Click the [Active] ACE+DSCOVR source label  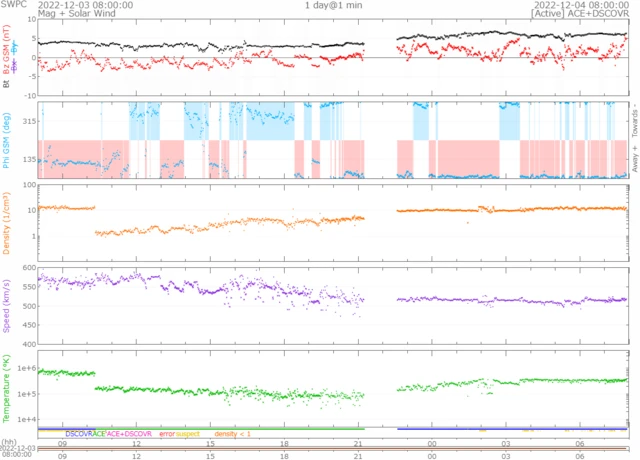[580, 14]
